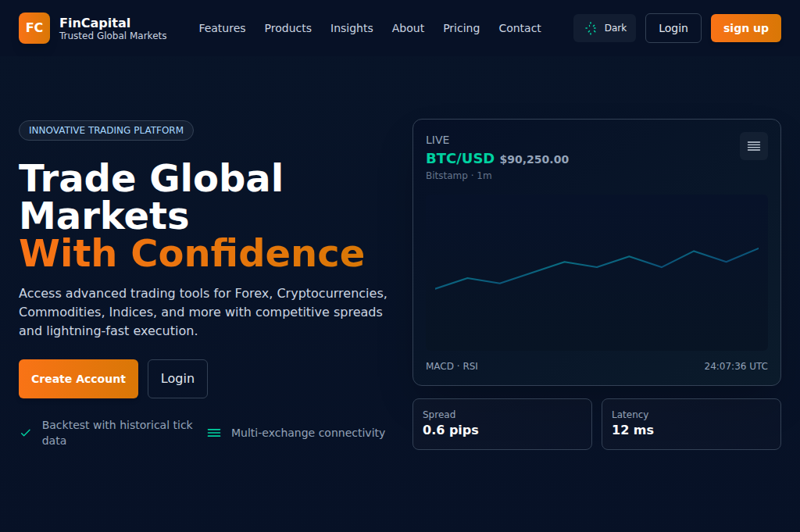Click the About nav item
Screen dimensions: 800x532
pyautogui.click(x=408, y=28)
